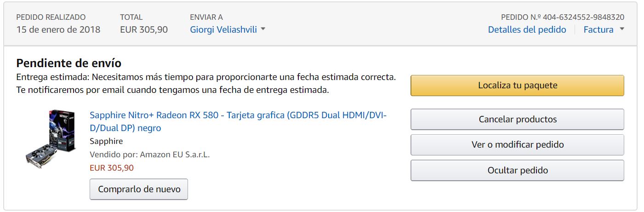Click the Pendiente de envío status heading
The width and height of the screenshot is (644, 212).
[68, 63]
